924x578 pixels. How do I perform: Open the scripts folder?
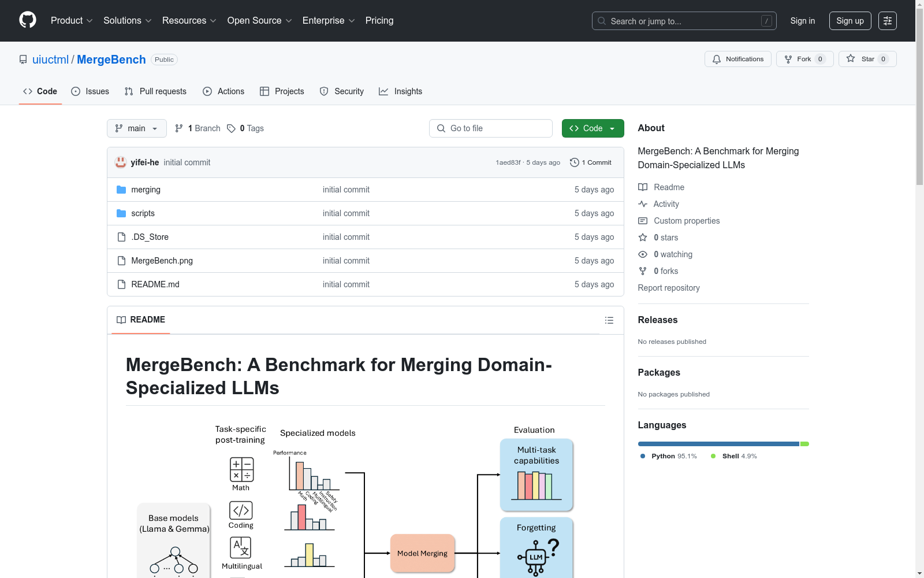(x=143, y=213)
